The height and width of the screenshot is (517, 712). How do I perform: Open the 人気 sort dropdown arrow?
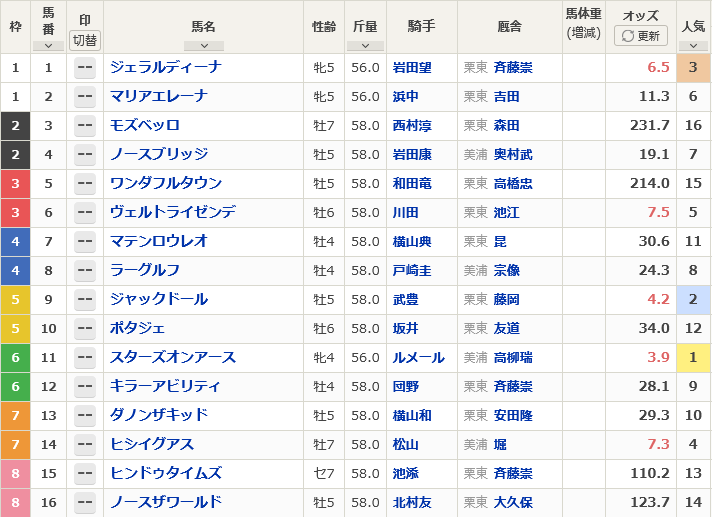pyautogui.click(x=693, y=46)
